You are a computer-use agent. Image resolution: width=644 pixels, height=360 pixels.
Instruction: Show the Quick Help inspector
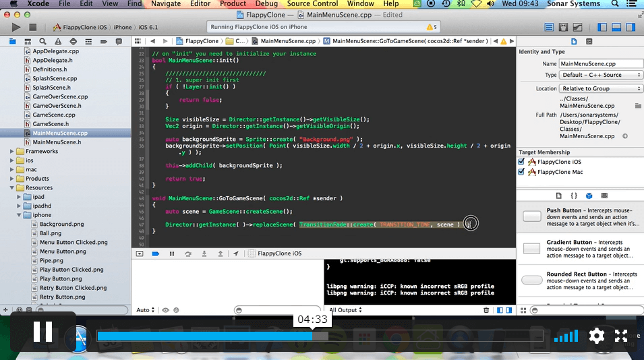[x=589, y=41]
